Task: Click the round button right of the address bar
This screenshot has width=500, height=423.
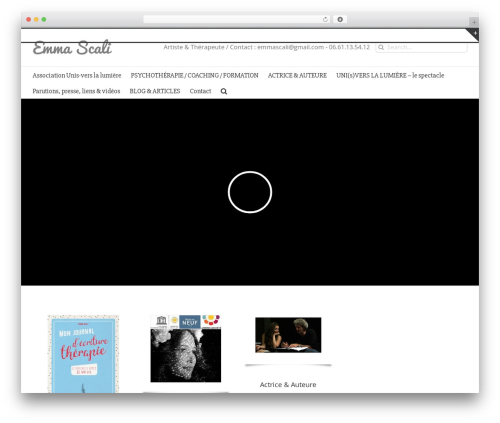Action: click(340, 19)
